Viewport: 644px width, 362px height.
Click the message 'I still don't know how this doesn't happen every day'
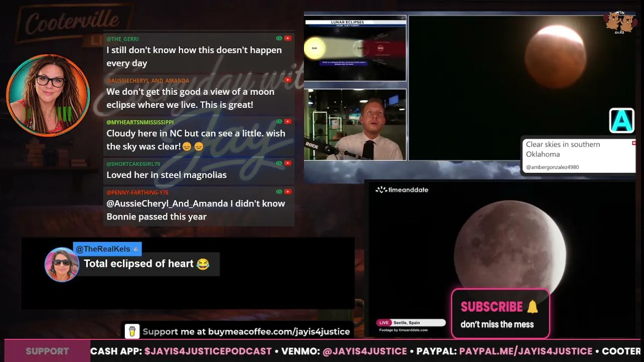click(x=194, y=57)
